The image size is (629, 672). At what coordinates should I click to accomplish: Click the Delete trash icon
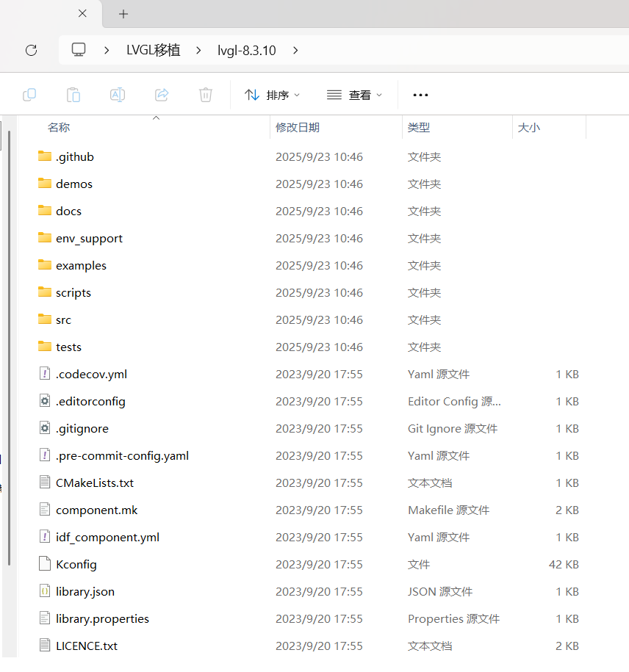tap(206, 95)
